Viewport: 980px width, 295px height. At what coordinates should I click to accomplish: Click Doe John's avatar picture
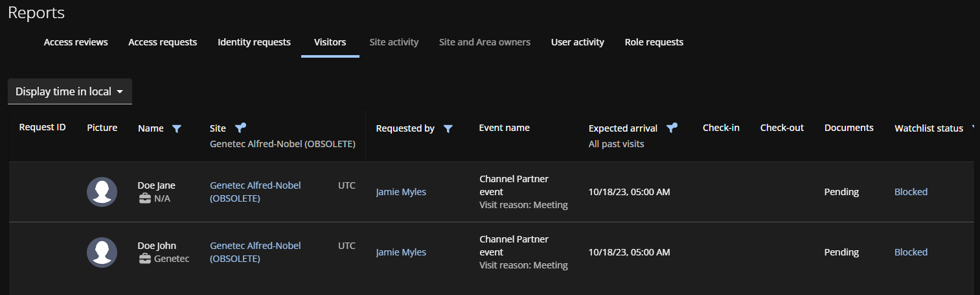click(x=102, y=252)
